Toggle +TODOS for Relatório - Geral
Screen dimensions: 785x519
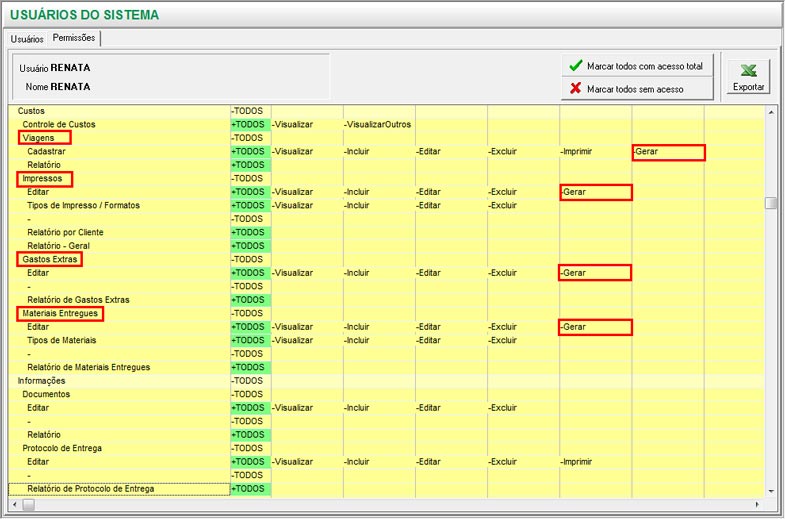point(250,246)
